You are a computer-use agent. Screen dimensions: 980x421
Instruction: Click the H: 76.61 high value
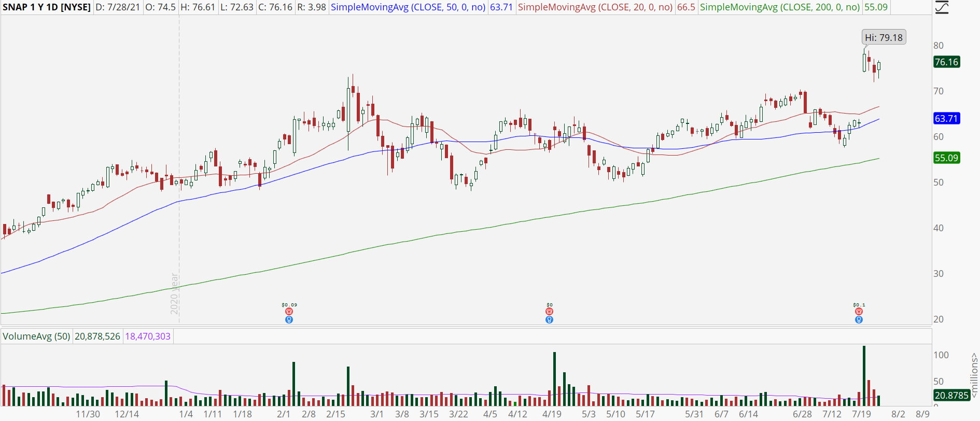198,7
